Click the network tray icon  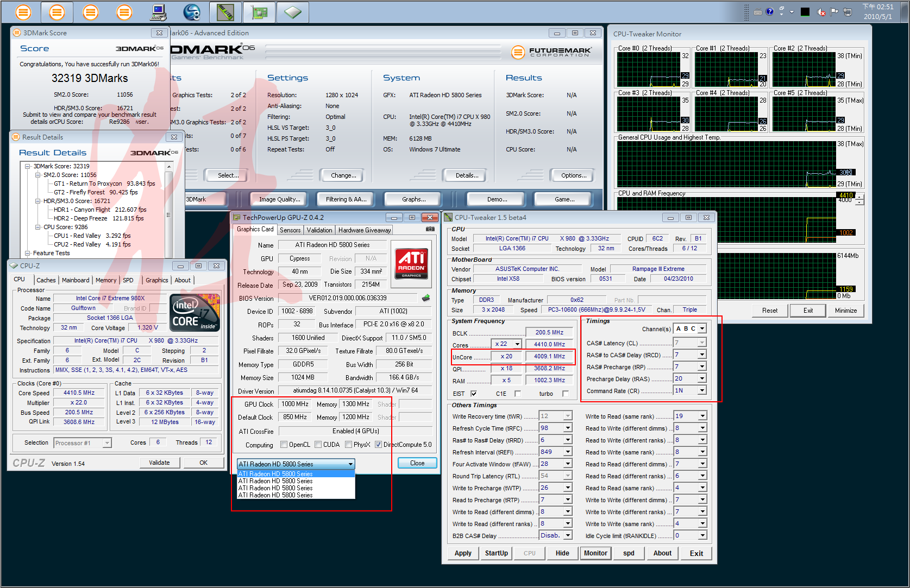pyautogui.click(x=847, y=12)
